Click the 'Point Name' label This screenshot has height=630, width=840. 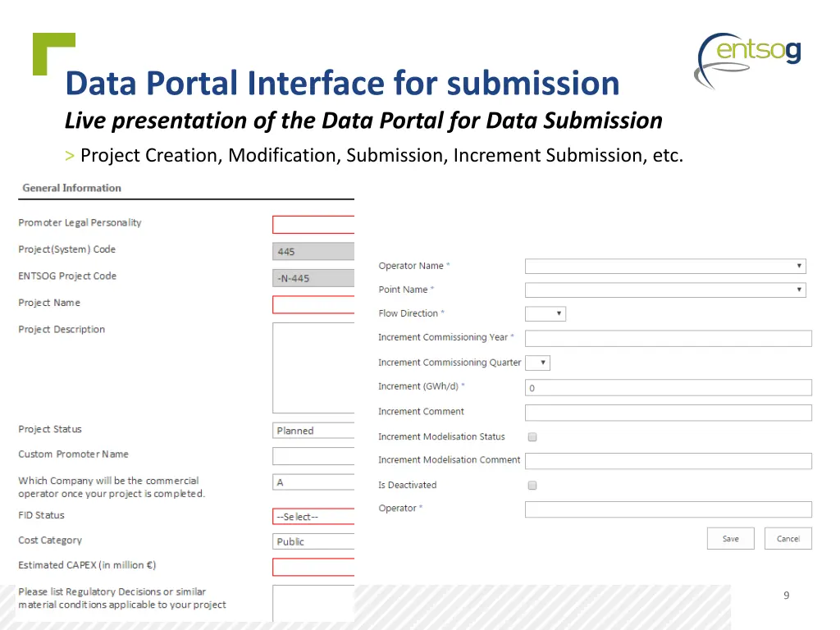[403, 290]
